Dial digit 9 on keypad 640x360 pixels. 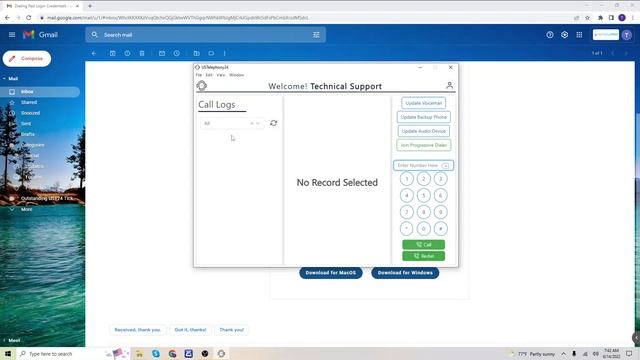pos(440,212)
